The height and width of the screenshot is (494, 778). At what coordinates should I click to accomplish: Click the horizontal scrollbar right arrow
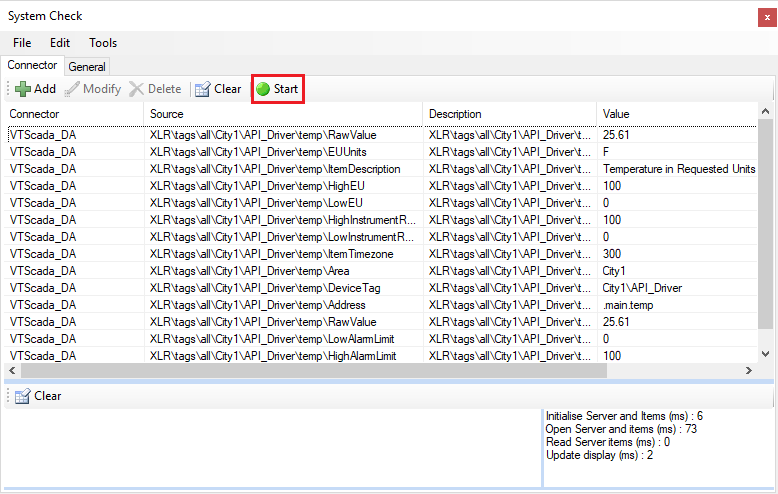coord(749,370)
